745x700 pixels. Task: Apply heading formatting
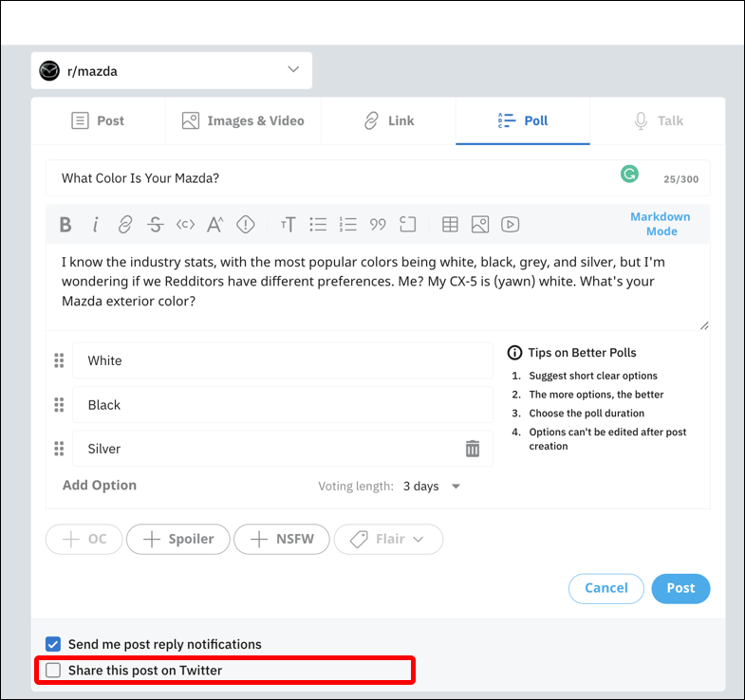pos(288,224)
